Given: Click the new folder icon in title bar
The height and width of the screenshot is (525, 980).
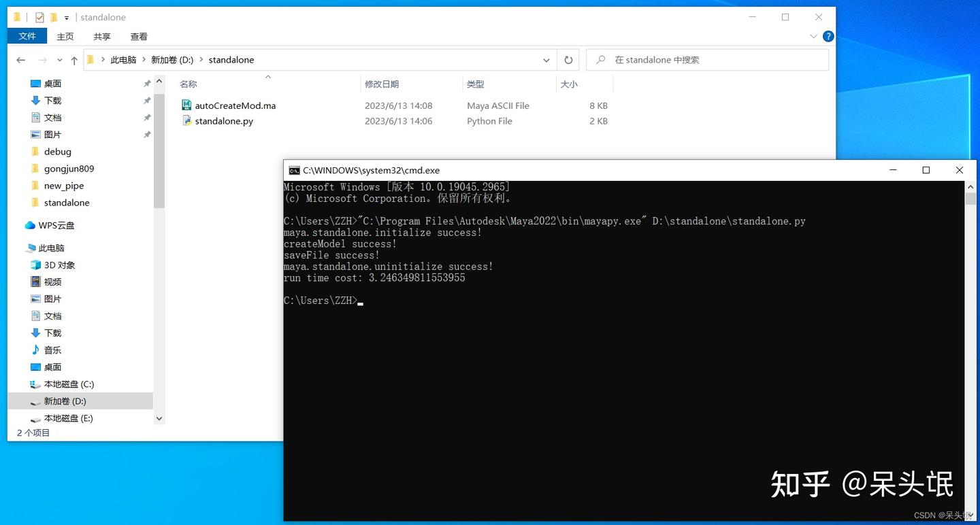Looking at the screenshot, I should [x=54, y=17].
